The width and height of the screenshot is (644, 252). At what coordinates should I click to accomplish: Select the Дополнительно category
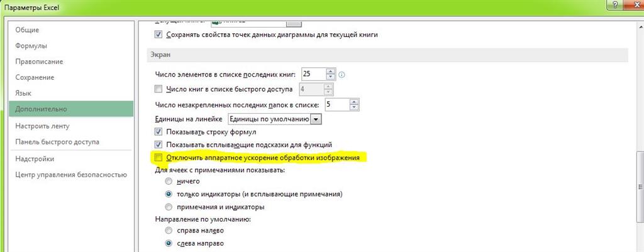pos(71,109)
